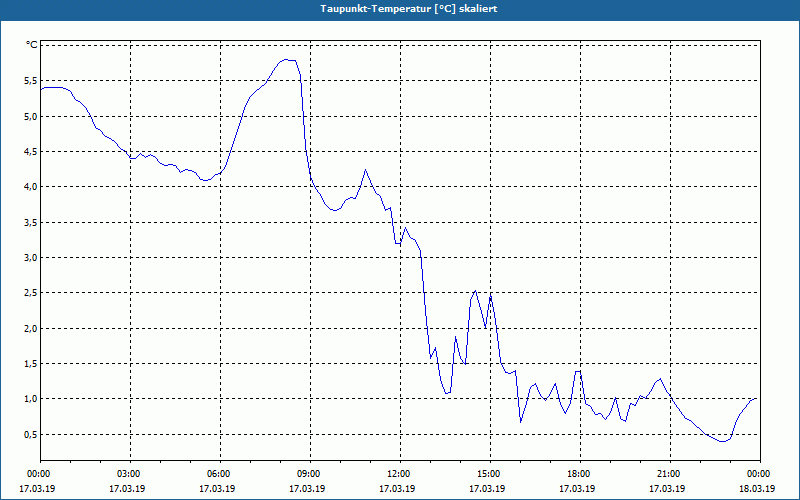Select the 2,5 y-axis label
The height and width of the screenshot is (500, 800).
[x=31, y=293]
